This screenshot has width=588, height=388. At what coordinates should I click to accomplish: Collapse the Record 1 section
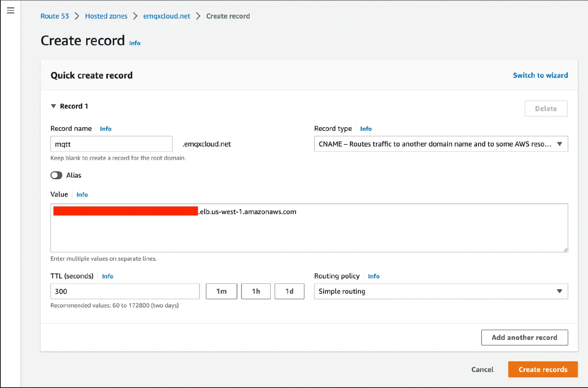54,106
